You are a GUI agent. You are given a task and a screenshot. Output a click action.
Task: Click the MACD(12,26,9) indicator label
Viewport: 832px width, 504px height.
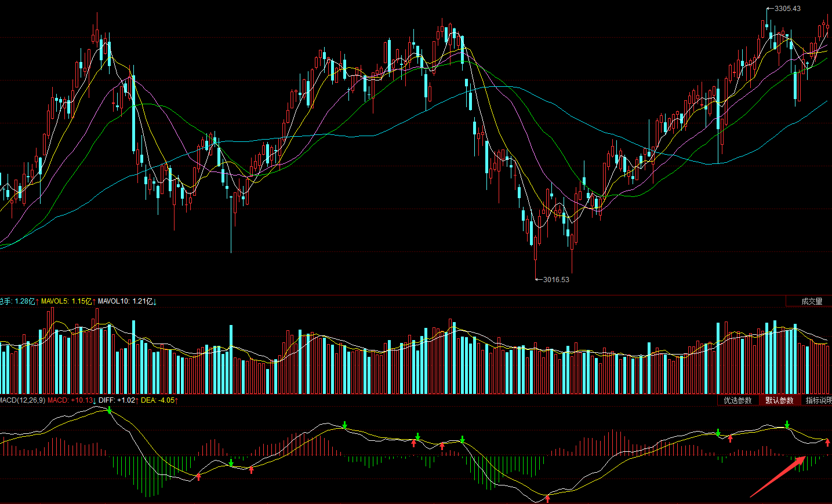click(x=22, y=400)
